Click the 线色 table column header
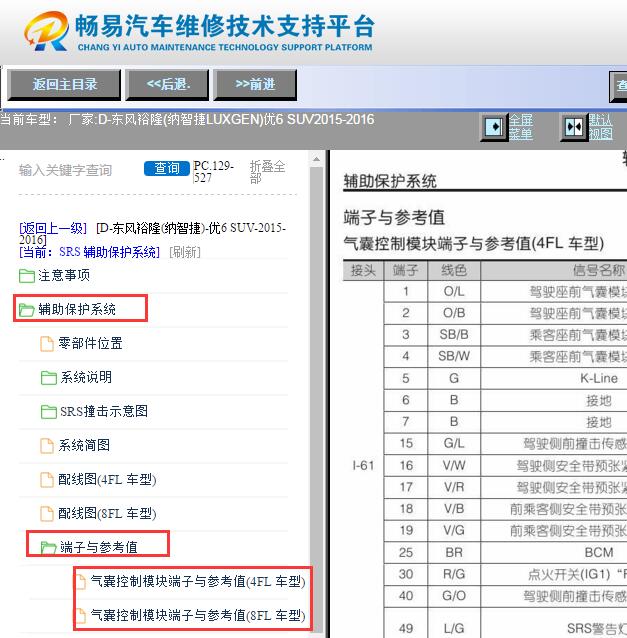This screenshot has height=638, width=627. coord(454,271)
